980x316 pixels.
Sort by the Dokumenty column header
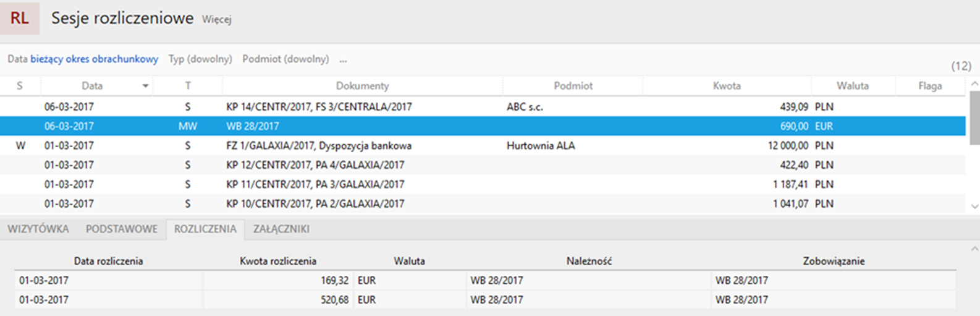363,86
